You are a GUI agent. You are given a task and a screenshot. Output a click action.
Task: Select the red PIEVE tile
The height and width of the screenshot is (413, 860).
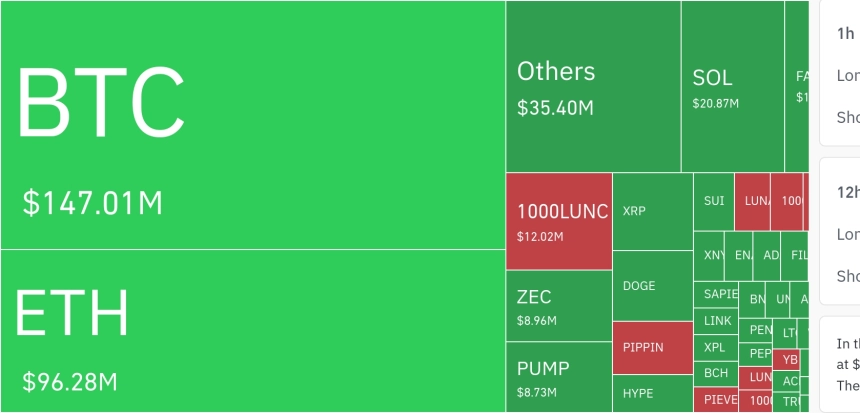click(716, 400)
